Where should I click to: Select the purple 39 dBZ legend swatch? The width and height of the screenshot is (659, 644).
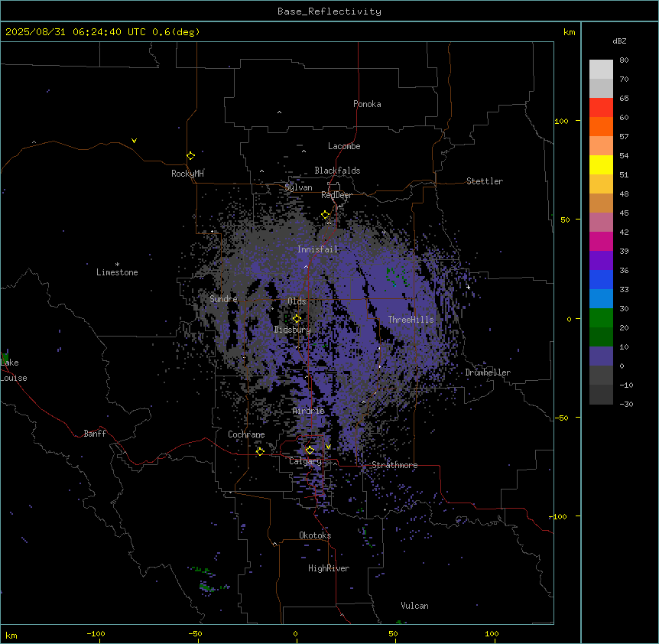click(601, 260)
